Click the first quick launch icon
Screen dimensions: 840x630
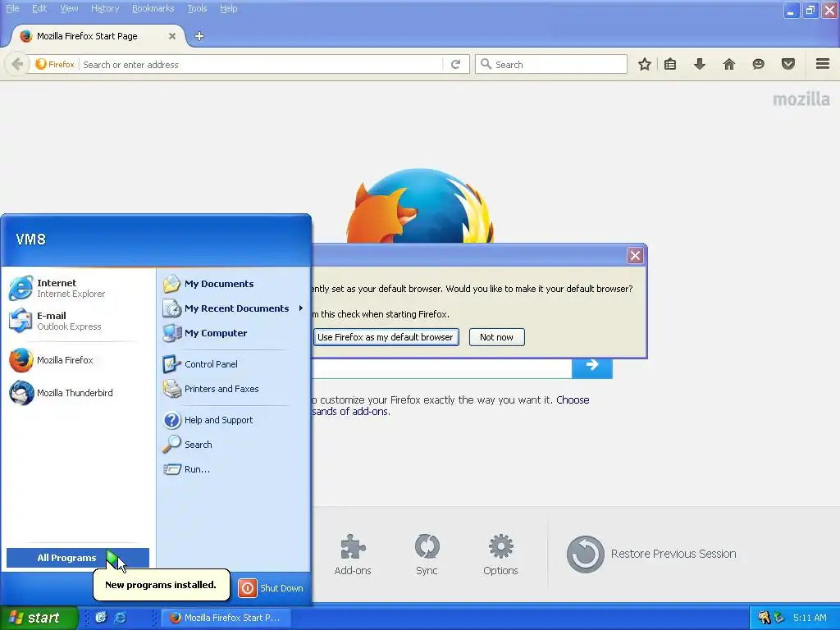[101, 618]
